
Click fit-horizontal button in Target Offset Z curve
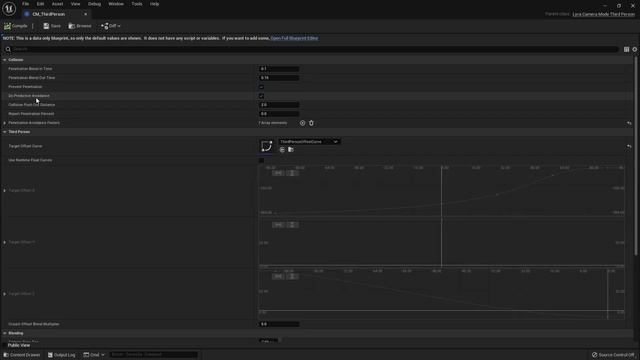(x=278, y=277)
